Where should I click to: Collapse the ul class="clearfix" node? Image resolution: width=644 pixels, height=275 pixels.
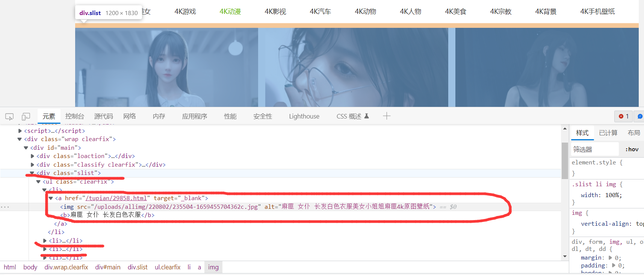pos(38,182)
